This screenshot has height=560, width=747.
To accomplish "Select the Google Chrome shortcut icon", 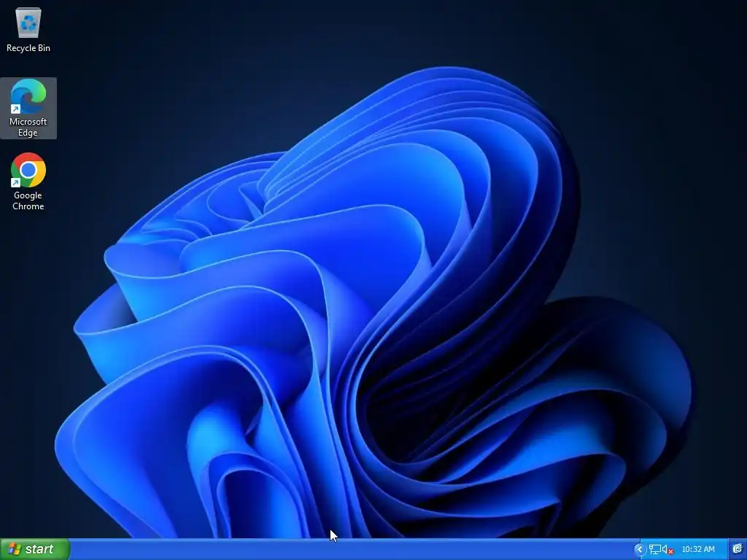I will pyautogui.click(x=28, y=170).
